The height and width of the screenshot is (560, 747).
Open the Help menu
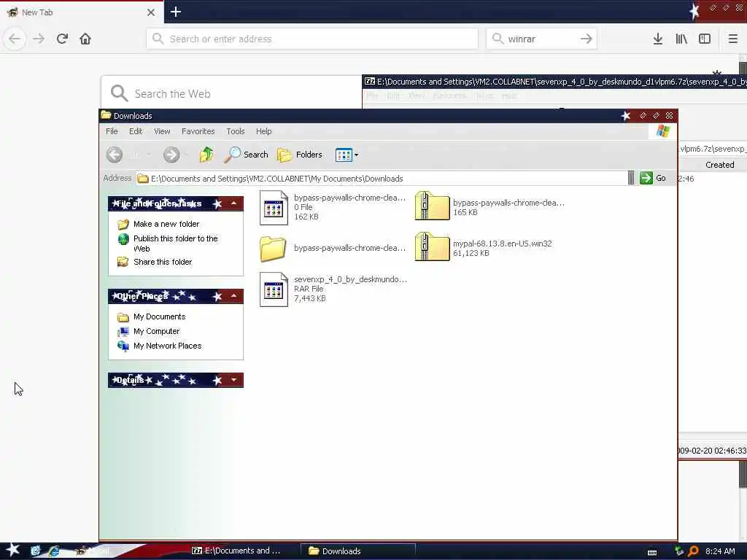263,131
